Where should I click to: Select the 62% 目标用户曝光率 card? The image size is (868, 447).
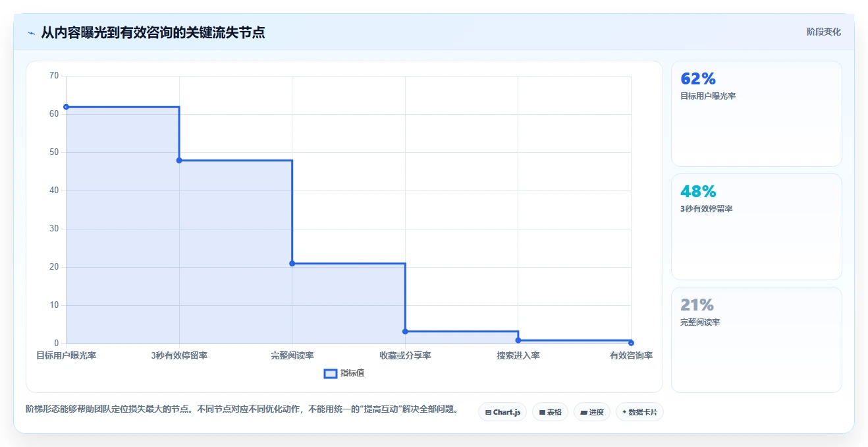pyautogui.click(x=756, y=113)
